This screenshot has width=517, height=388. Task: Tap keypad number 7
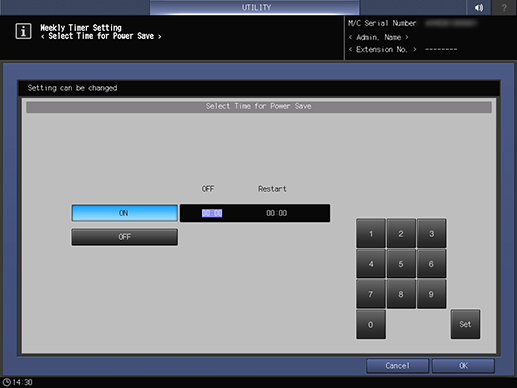pos(371,294)
